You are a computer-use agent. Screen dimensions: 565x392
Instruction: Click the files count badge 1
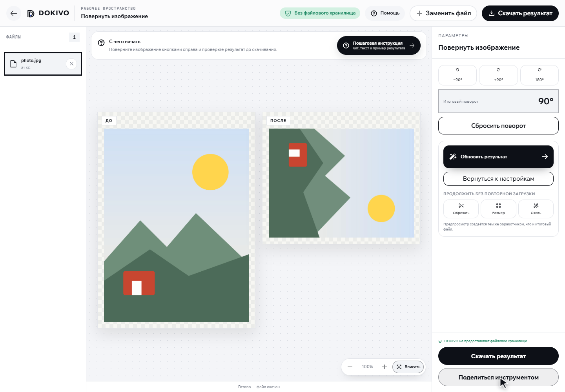pos(74,37)
